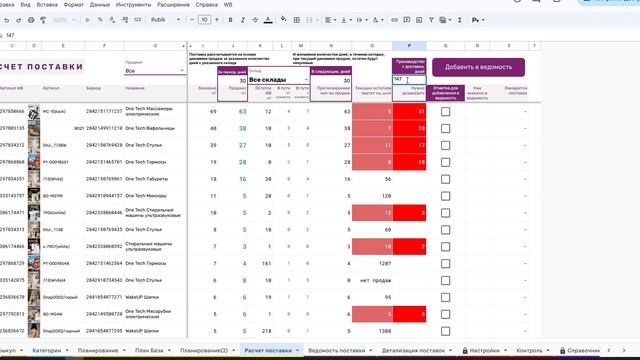Open the Формат menu
The height and width of the screenshot is (360, 640).
(x=74, y=5)
